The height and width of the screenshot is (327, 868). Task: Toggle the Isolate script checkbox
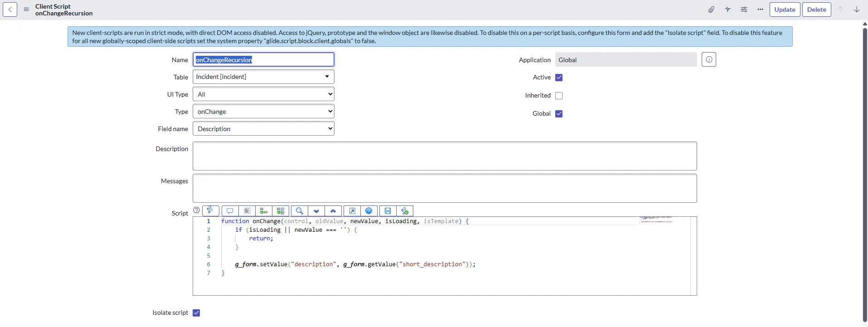click(x=196, y=313)
